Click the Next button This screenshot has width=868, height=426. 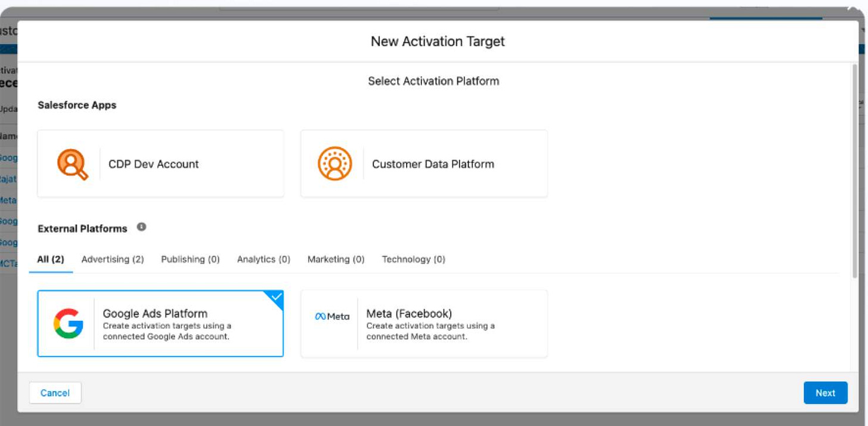pos(826,393)
